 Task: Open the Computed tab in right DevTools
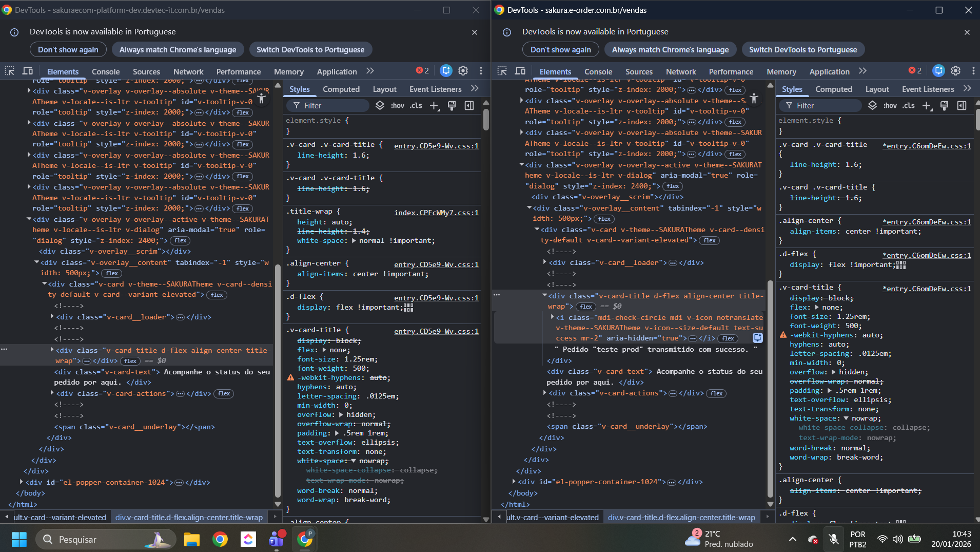coord(833,89)
